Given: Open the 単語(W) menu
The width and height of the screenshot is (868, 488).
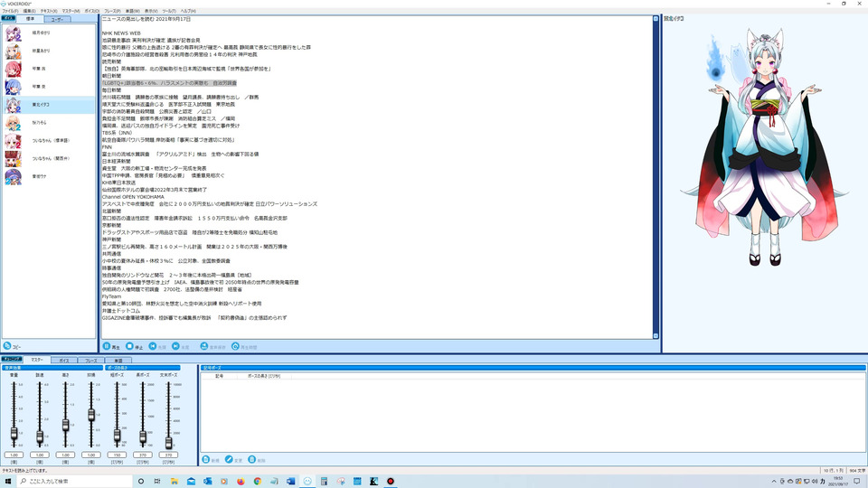Looking at the screenshot, I should click(x=132, y=11).
